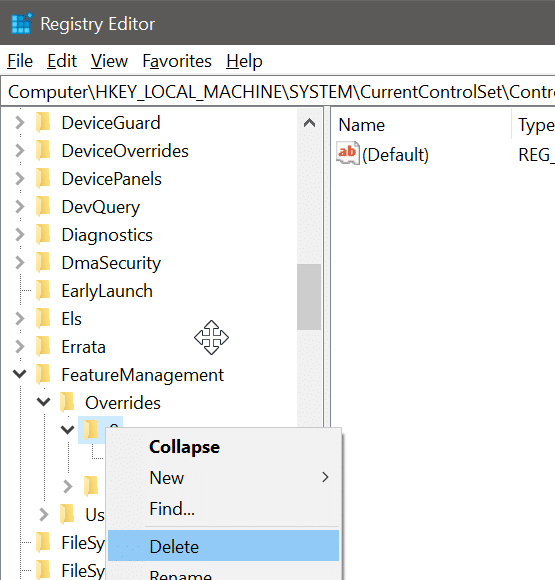
Task: Click the DevicePanels folder icon
Action: point(44,179)
